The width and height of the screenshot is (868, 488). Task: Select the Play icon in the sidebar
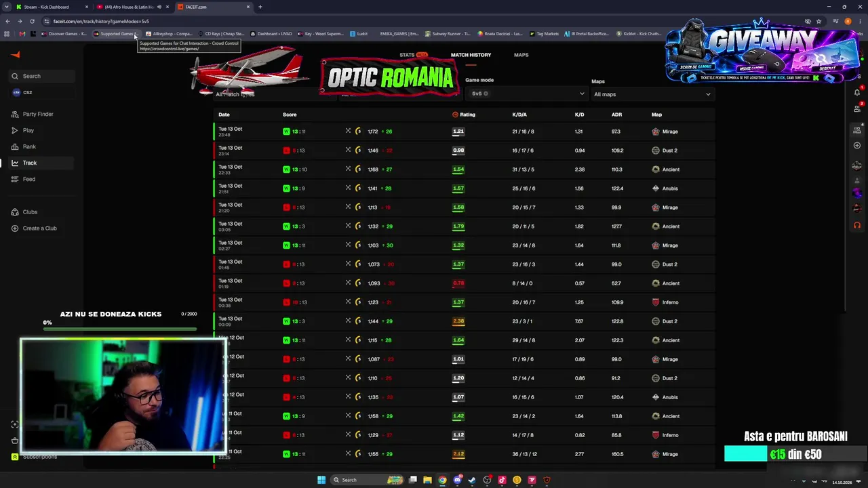click(x=15, y=130)
